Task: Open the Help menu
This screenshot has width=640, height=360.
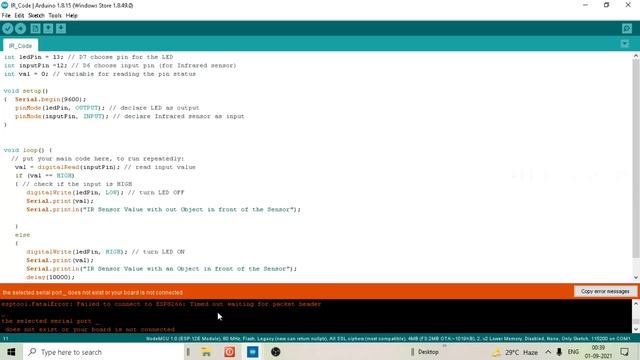Action: pos(71,16)
